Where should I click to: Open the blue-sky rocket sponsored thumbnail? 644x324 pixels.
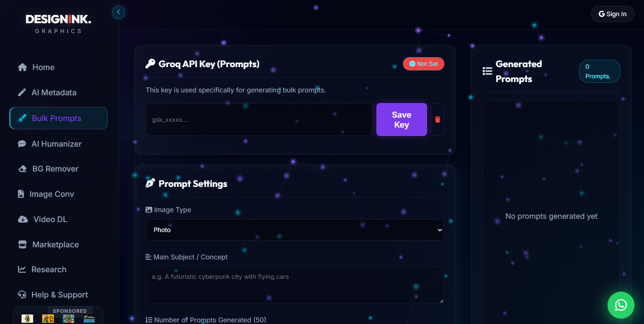[x=69, y=319]
